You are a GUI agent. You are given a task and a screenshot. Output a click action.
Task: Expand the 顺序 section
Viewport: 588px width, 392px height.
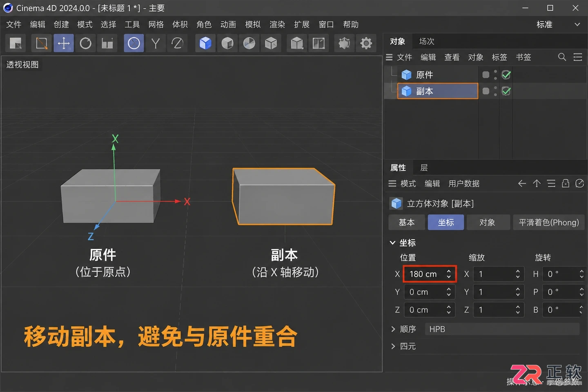point(393,329)
